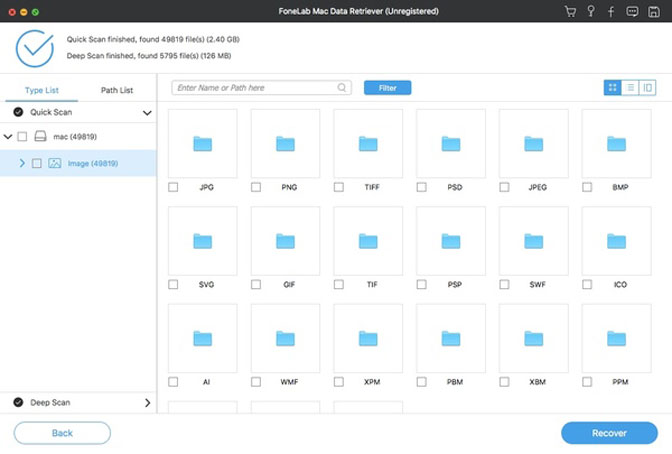Open the GIF folder
Image resolution: width=672 pixels, height=454 pixels.
(x=285, y=241)
